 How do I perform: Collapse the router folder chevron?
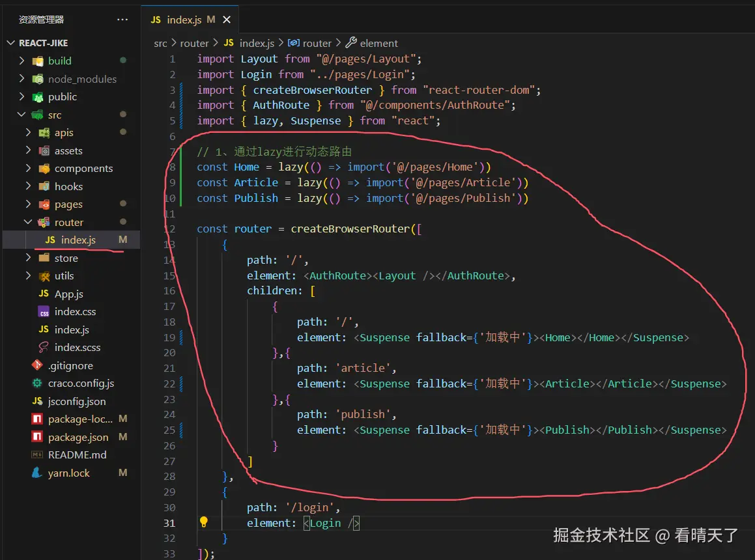click(28, 223)
